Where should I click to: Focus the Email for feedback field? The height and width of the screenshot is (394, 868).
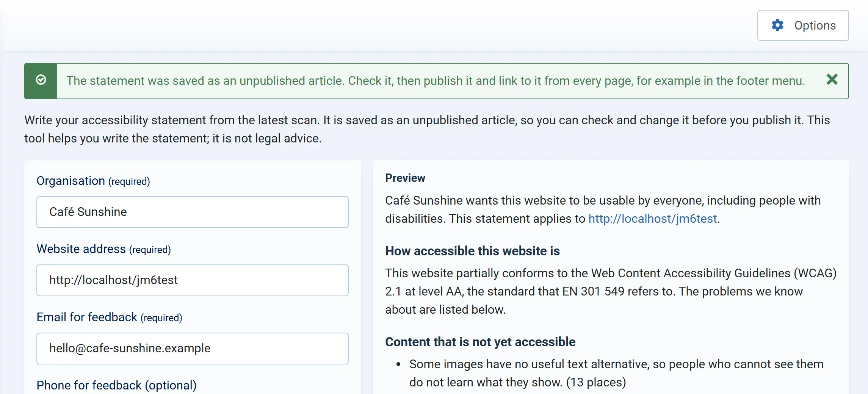(x=193, y=349)
